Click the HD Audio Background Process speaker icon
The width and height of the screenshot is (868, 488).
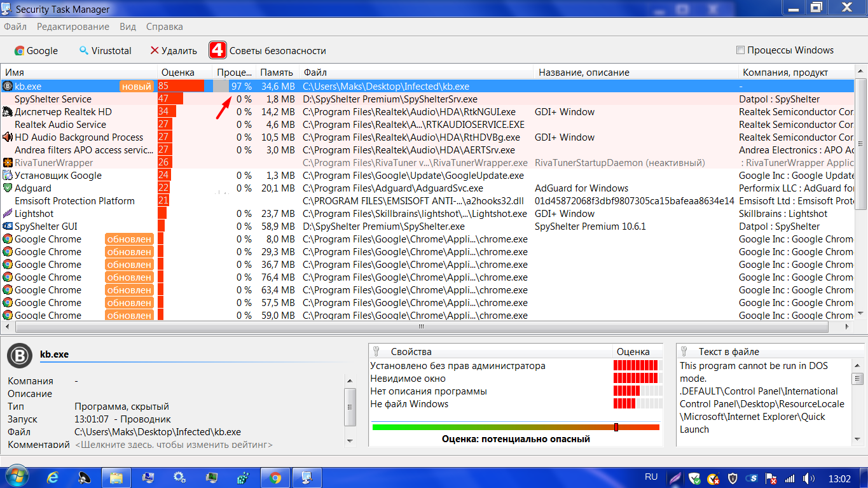point(8,137)
